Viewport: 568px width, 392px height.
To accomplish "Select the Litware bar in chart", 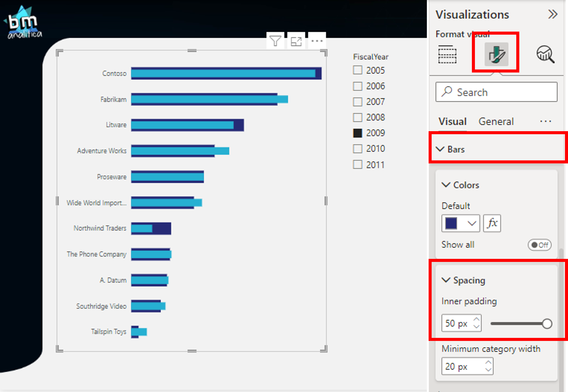I will pos(187,125).
